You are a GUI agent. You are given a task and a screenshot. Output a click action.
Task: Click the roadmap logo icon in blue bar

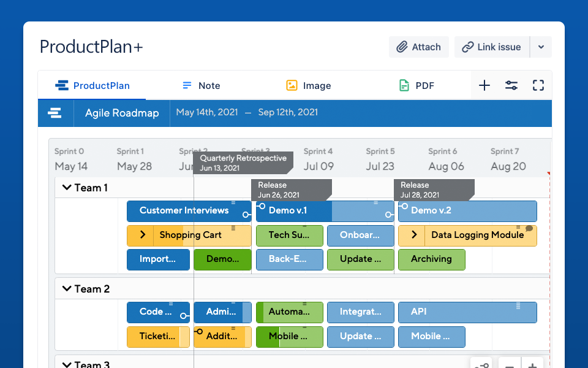[x=55, y=113]
